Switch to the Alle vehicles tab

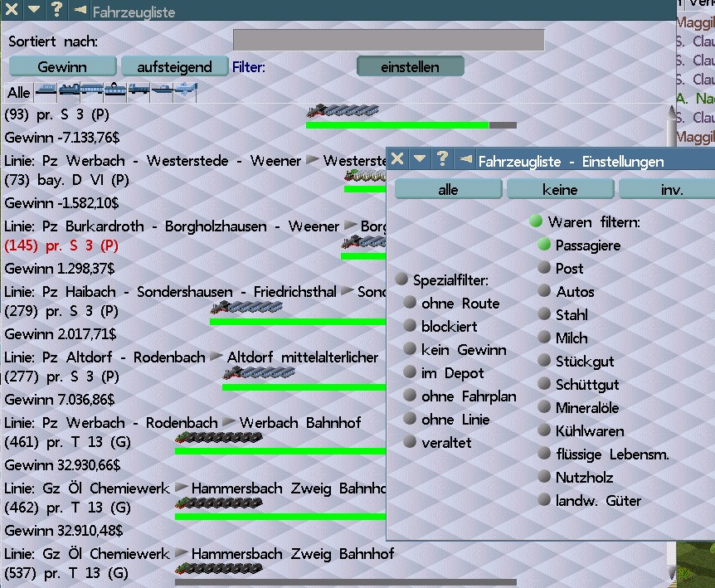click(18, 92)
